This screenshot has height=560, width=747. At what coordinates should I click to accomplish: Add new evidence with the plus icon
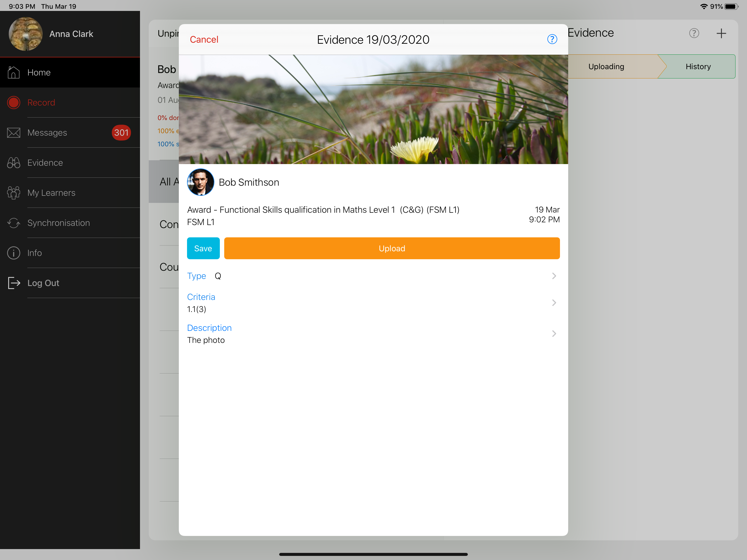coord(721,33)
